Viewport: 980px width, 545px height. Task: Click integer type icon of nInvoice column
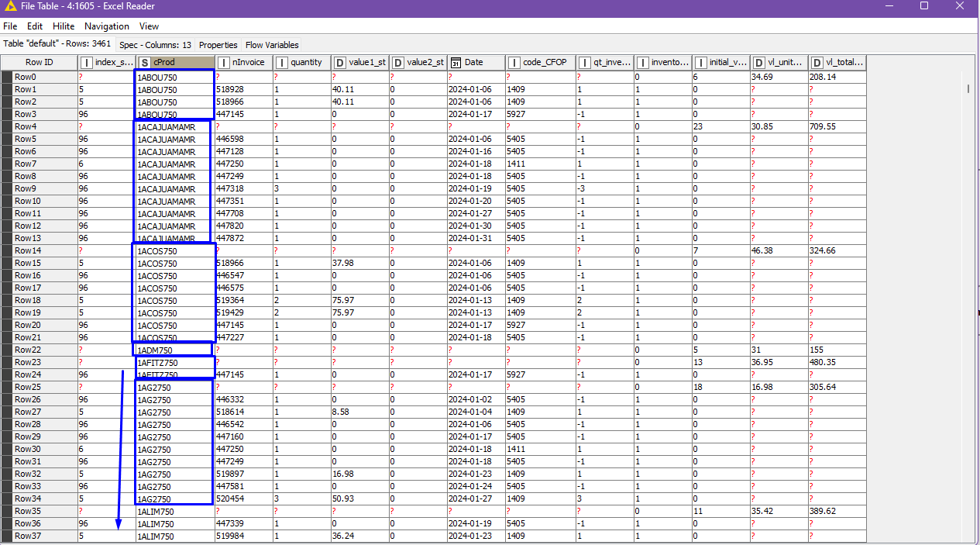tap(224, 62)
